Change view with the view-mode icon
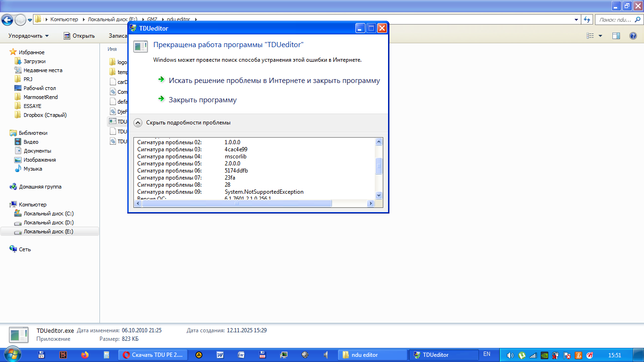Image resolution: width=644 pixels, height=362 pixels. (x=590, y=36)
